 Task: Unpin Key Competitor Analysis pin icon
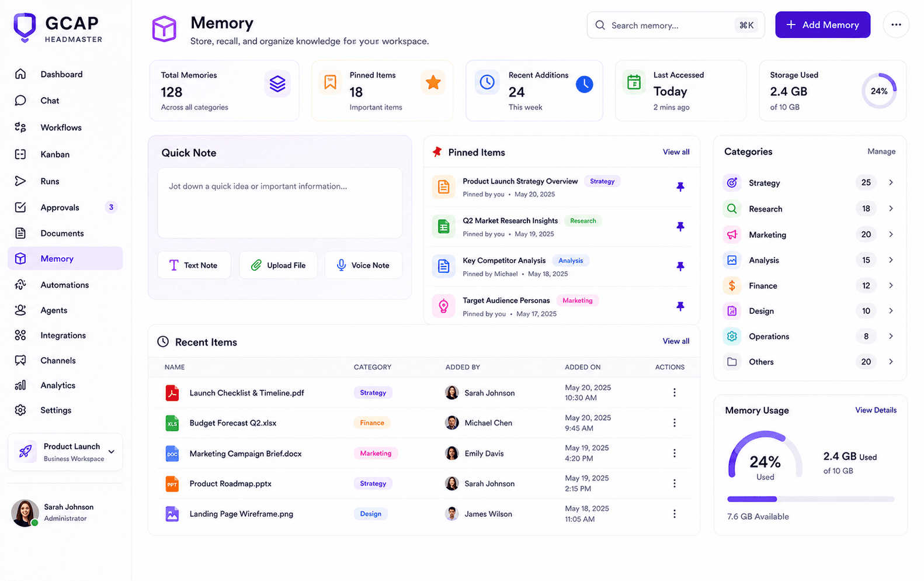point(680,267)
